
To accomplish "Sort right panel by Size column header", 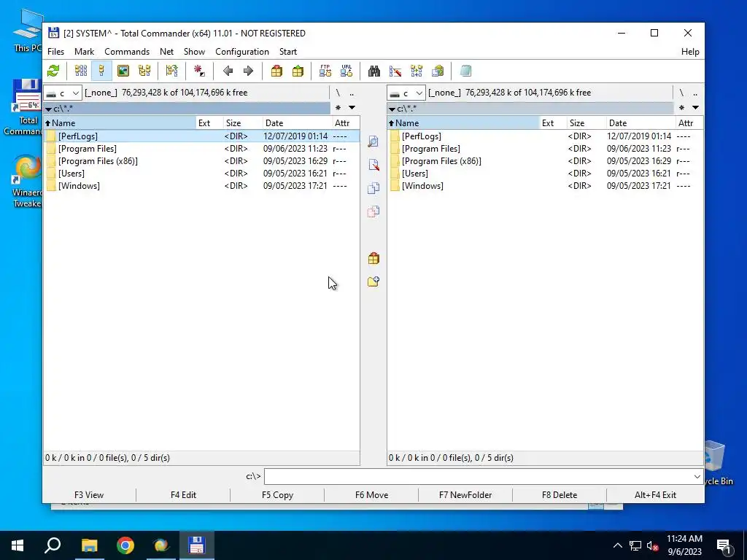I will point(586,122).
